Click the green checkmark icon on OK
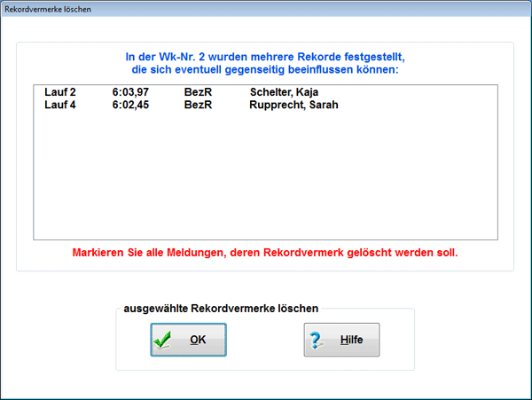 [x=161, y=341]
